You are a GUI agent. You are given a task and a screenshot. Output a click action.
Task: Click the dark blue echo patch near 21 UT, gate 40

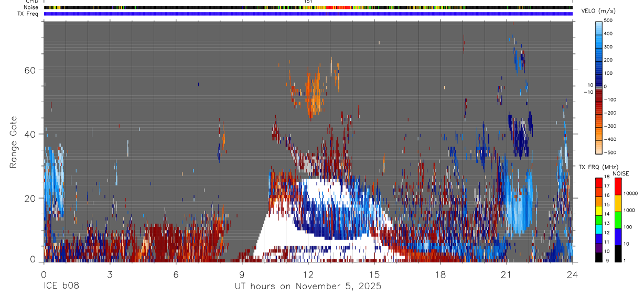point(520,136)
